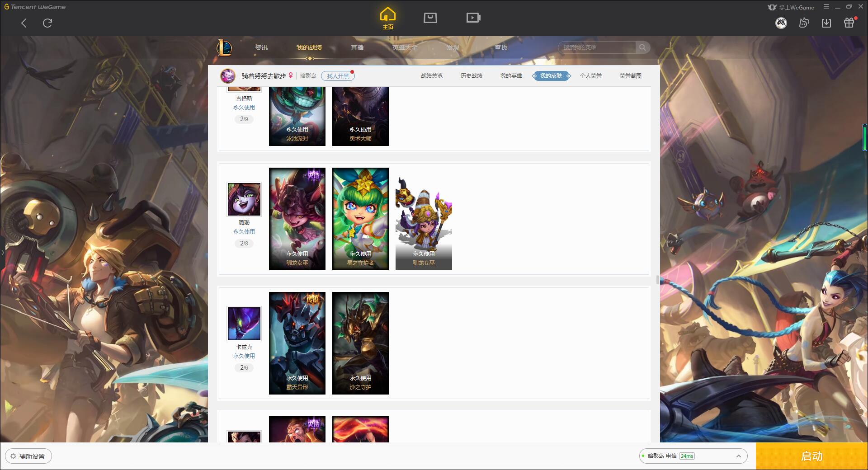Open the 查找 tab

click(x=501, y=47)
